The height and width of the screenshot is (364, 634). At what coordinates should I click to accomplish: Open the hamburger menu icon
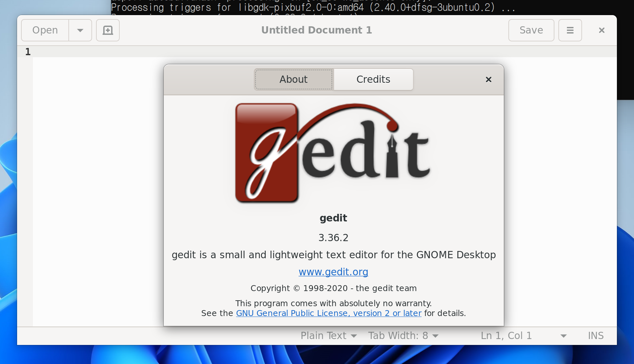pos(570,30)
